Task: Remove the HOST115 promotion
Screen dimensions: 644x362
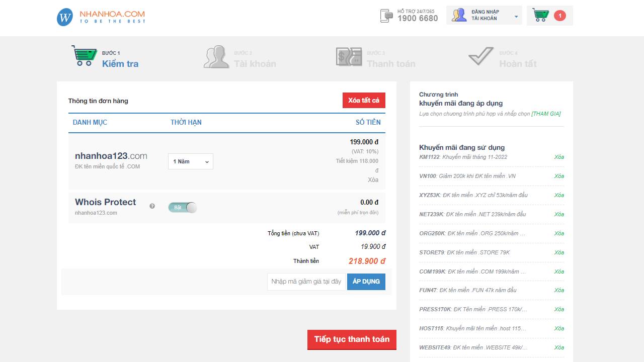Action: pos(559,328)
